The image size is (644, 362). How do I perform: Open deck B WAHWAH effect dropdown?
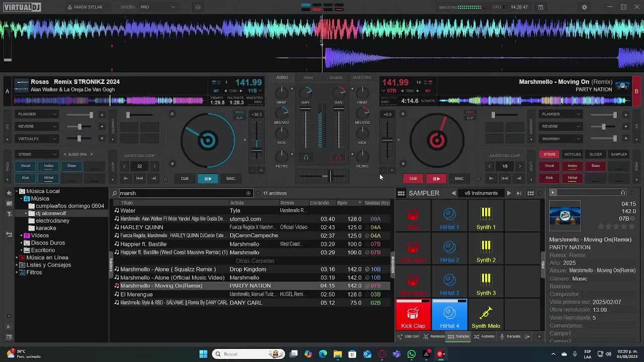click(561, 139)
